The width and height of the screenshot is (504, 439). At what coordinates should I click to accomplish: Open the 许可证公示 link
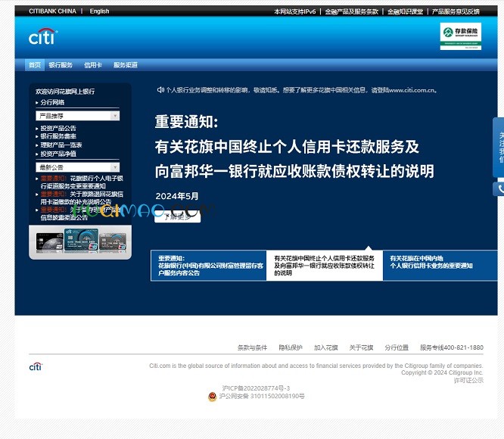(468, 381)
